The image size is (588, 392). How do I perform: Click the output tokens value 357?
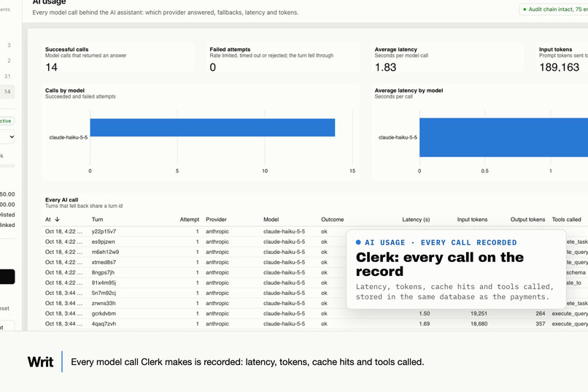point(541,323)
